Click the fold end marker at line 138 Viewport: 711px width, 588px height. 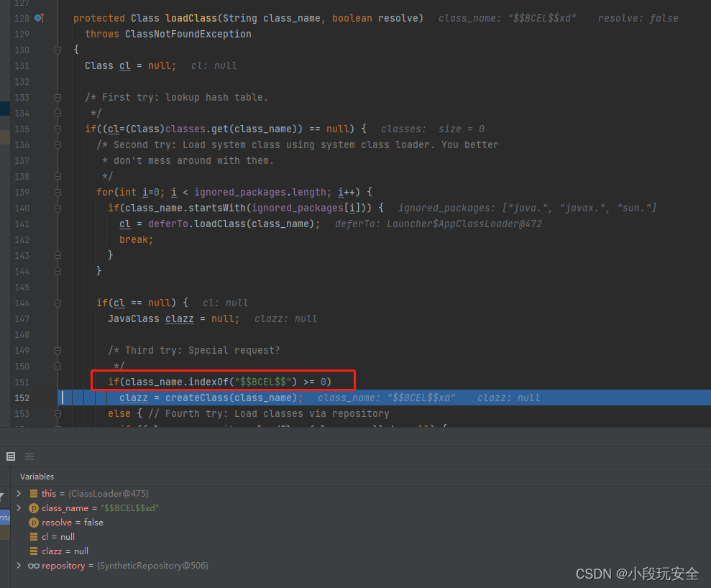click(x=58, y=176)
